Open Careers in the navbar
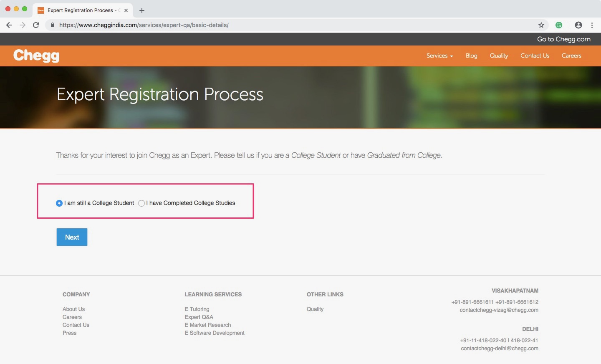Screen dimensions: 601x364 click(x=571, y=56)
